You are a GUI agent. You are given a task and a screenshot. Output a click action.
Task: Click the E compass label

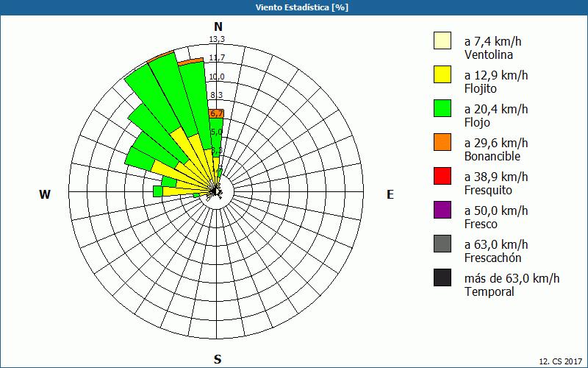pos(390,194)
